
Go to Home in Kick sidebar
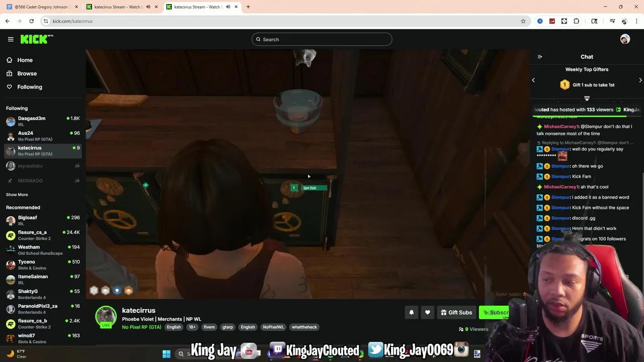[x=20, y=60]
